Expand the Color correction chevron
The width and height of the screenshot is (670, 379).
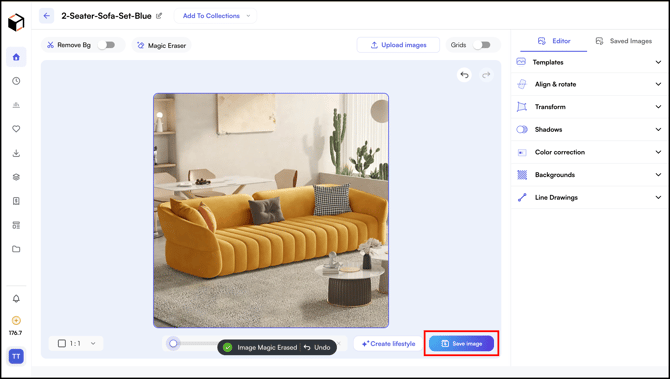pyautogui.click(x=658, y=152)
